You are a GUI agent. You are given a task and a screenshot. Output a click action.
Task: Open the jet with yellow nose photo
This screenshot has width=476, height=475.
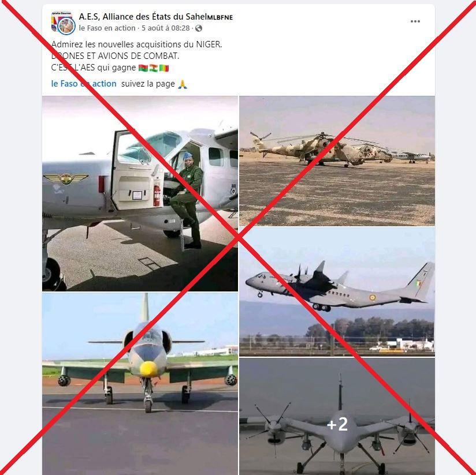click(x=140, y=384)
